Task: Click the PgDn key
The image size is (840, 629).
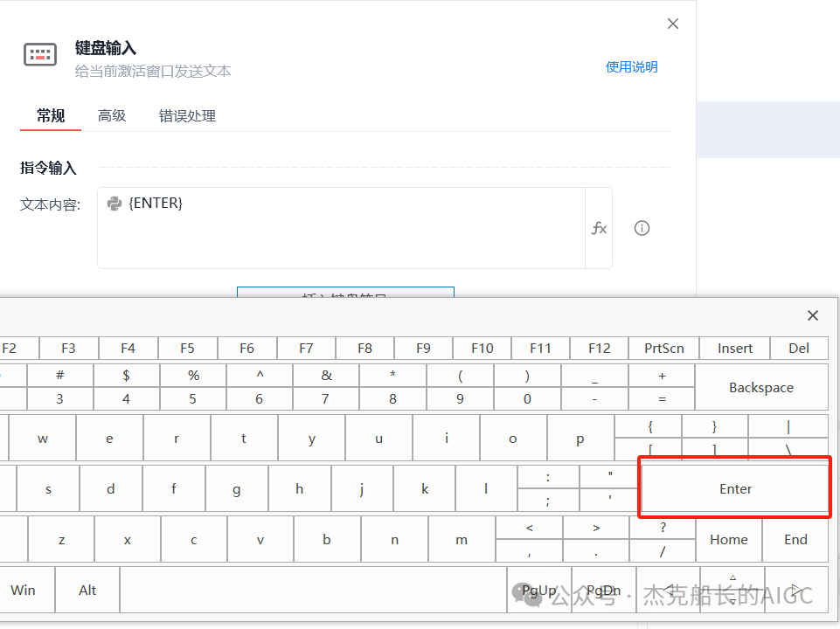Action: [603, 590]
